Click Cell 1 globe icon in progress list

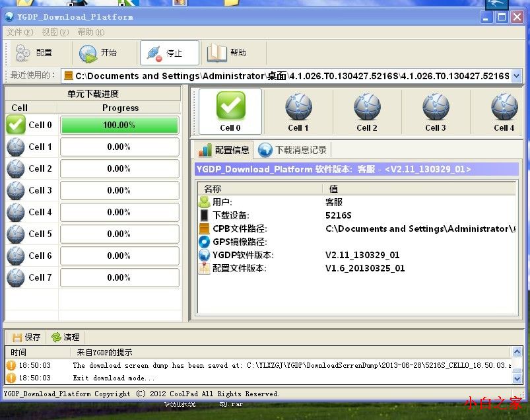[x=16, y=147]
